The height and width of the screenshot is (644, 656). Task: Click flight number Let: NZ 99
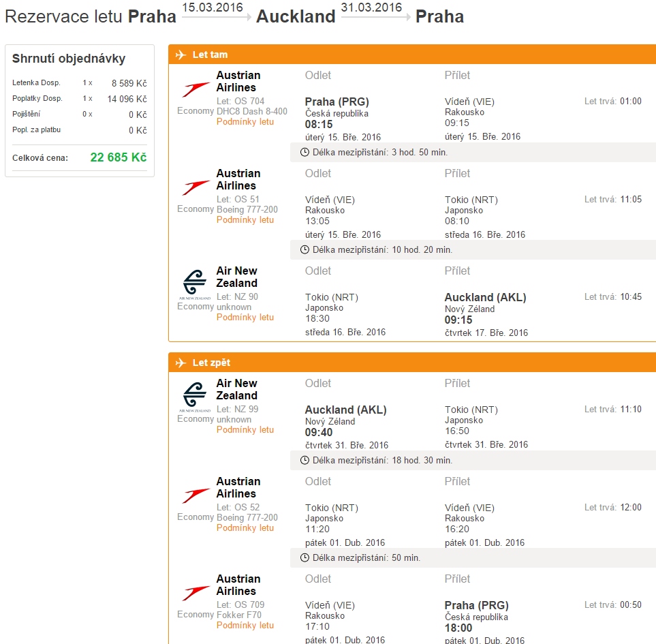237,410
